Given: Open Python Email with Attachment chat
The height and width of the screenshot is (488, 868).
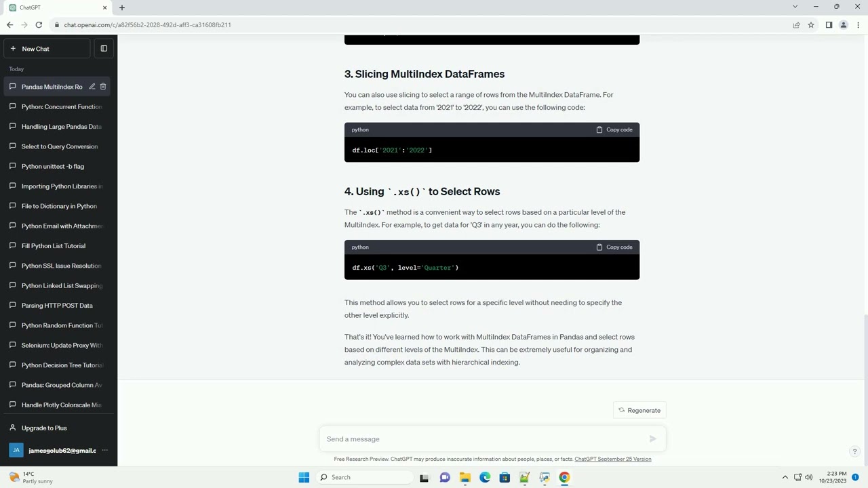Looking at the screenshot, I should 58,226.
